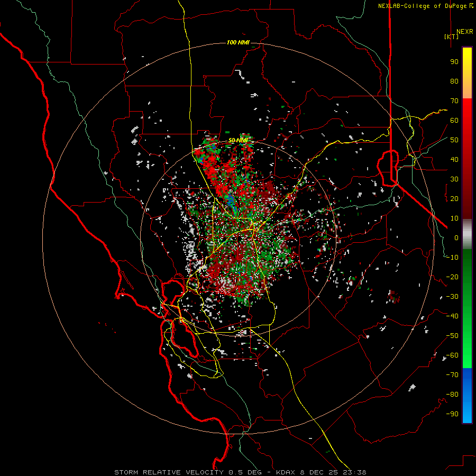This screenshot has height=476, width=476.
Task: Click the 100 NMI range ring label
Action: (238, 42)
